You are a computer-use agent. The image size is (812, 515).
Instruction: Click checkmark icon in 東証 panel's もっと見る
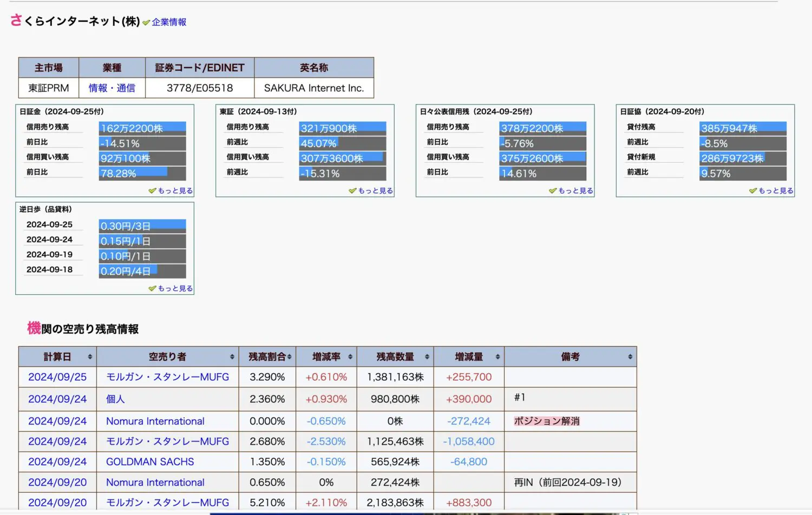coord(352,191)
